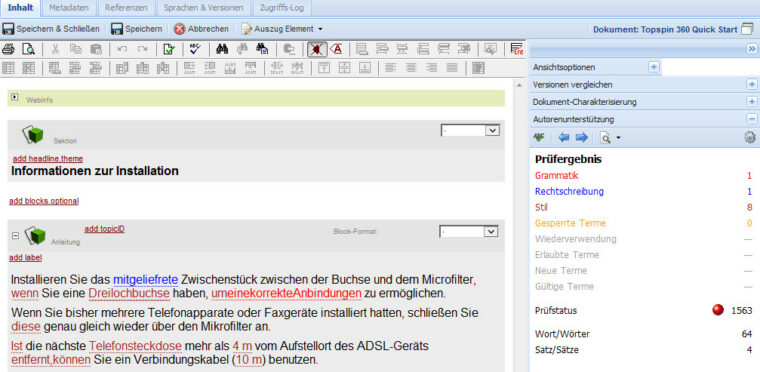The image size is (760, 372).
Task: Click the add topicID link
Action: click(104, 229)
